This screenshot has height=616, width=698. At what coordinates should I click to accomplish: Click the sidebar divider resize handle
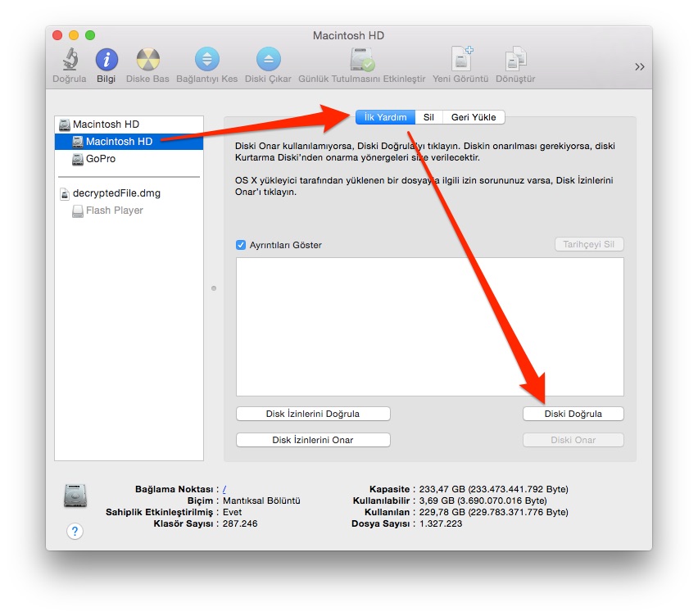click(x=214, y=288)
